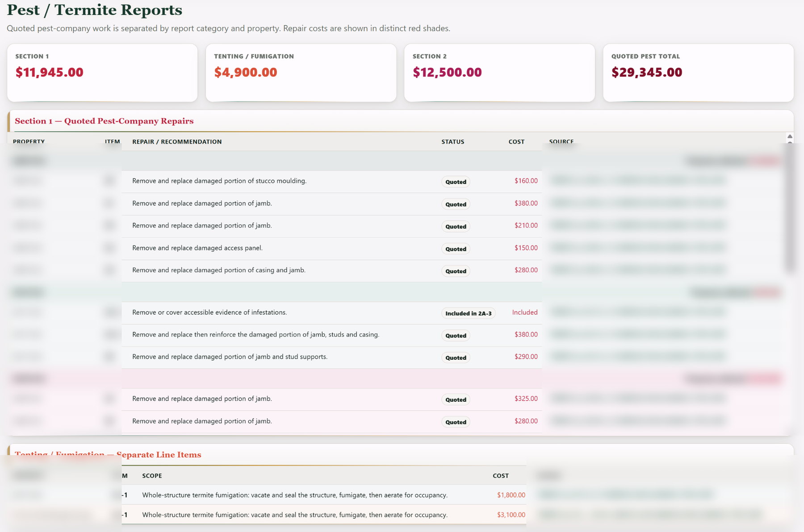Select the jamb repair description priced at $380.00 near the top
804x532 pixels.
[202, 203]
